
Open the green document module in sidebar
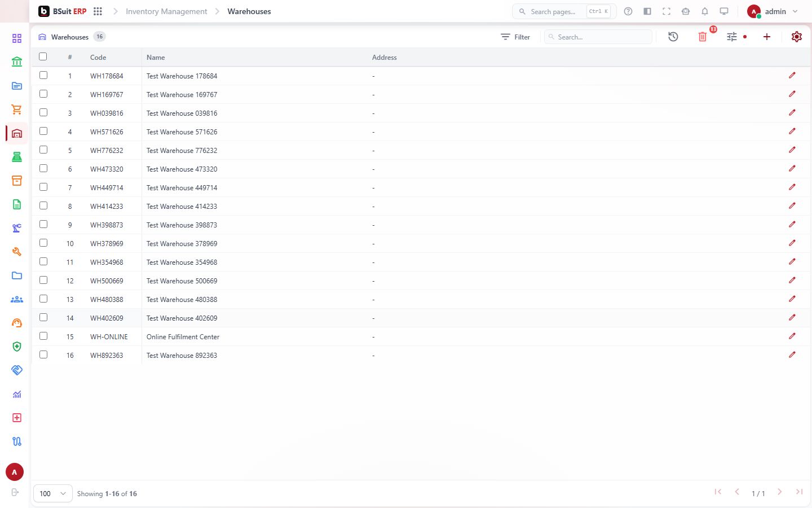click(x=17, y=204)
